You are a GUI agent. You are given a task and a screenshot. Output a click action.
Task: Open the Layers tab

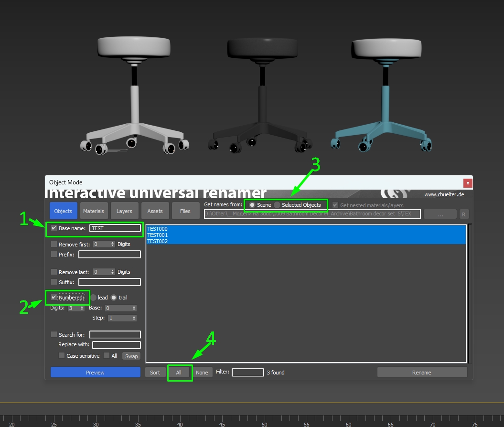124,211
